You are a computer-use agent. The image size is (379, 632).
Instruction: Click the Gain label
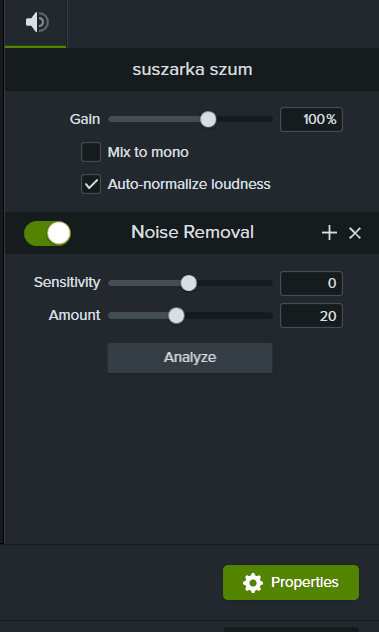point(85,119)
